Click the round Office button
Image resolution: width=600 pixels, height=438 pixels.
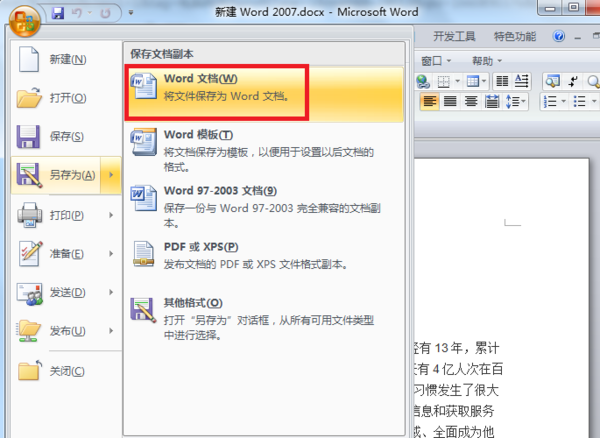coord(25,21)
